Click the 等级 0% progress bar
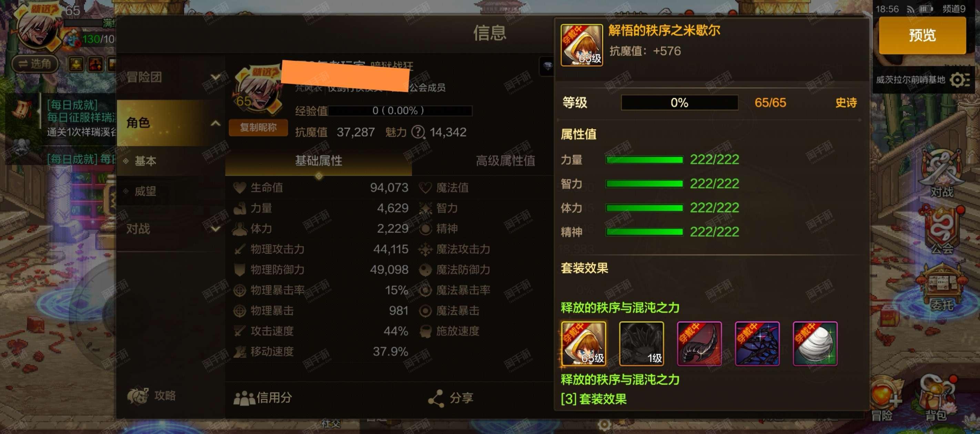Screen dimensions: 980x434 click(680, 102)
